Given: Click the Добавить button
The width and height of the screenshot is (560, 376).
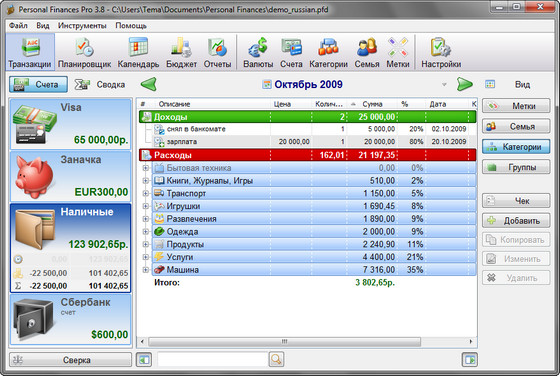Looking at the screenshot, I should tap(516, 221).
